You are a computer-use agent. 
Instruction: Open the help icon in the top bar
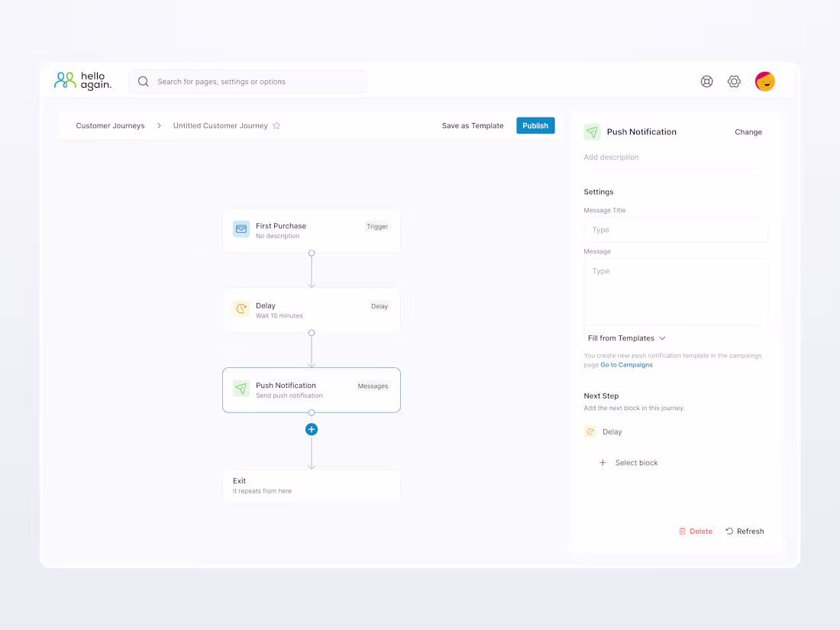pos(706,81)
